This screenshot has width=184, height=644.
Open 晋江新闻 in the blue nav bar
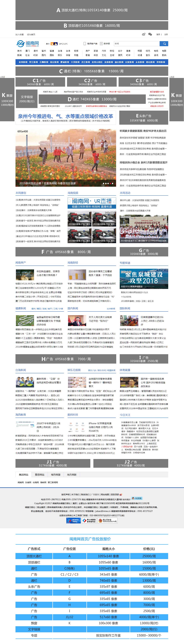coord(33,62)
